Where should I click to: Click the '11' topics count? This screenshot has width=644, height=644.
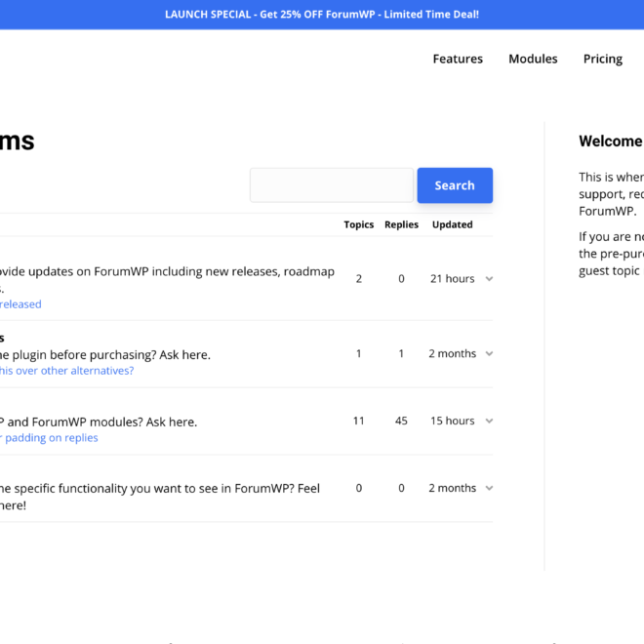click(358, 421)
